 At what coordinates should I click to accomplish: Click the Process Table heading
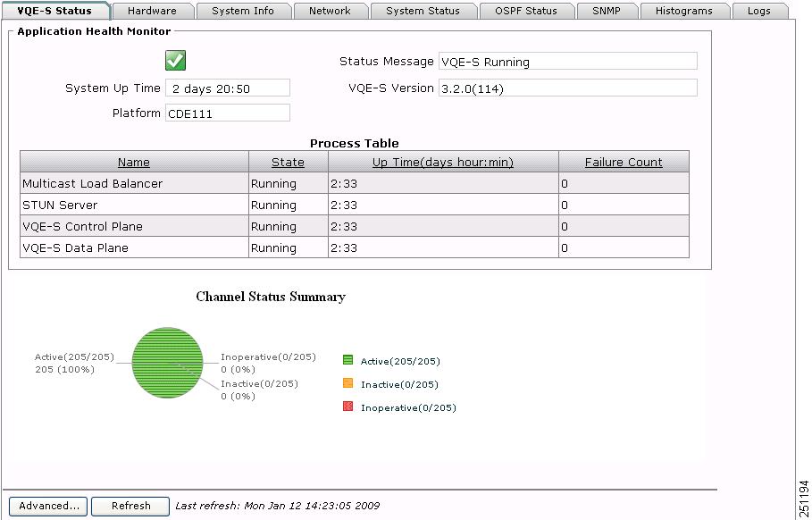tap(355, 144)
